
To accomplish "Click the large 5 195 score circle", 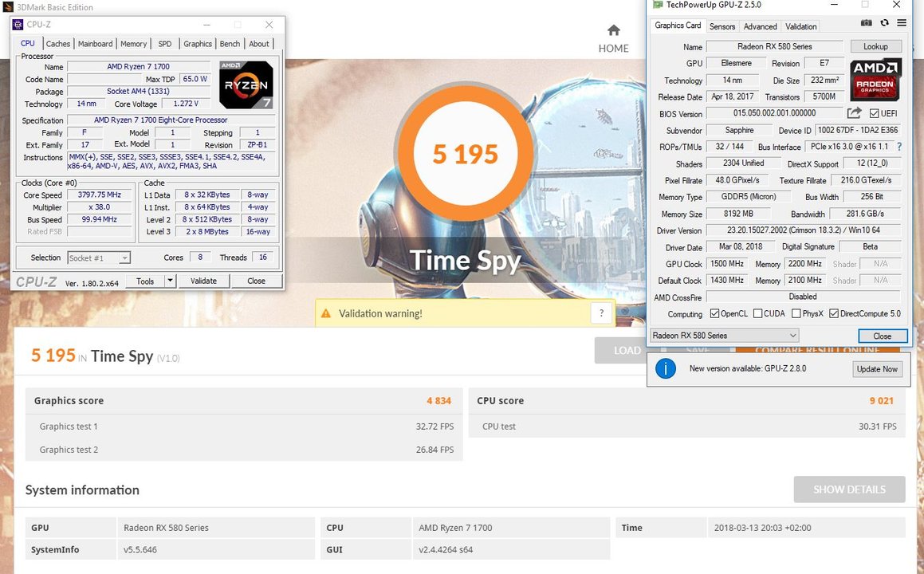I will click(465, 154).
